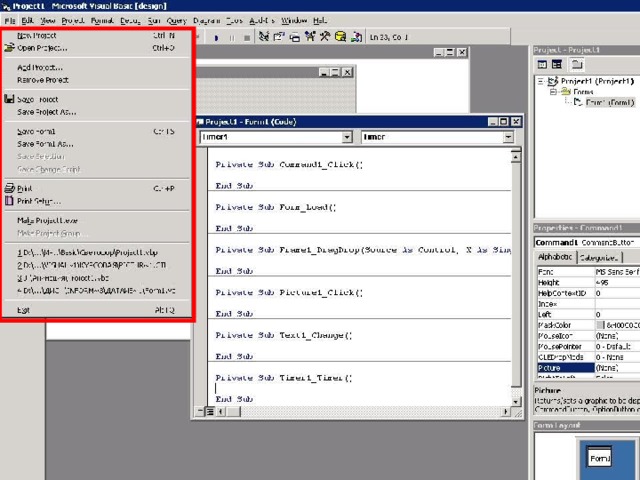
Task: Open Project Explorer from the toolbar
Action: tap(264, 37)
